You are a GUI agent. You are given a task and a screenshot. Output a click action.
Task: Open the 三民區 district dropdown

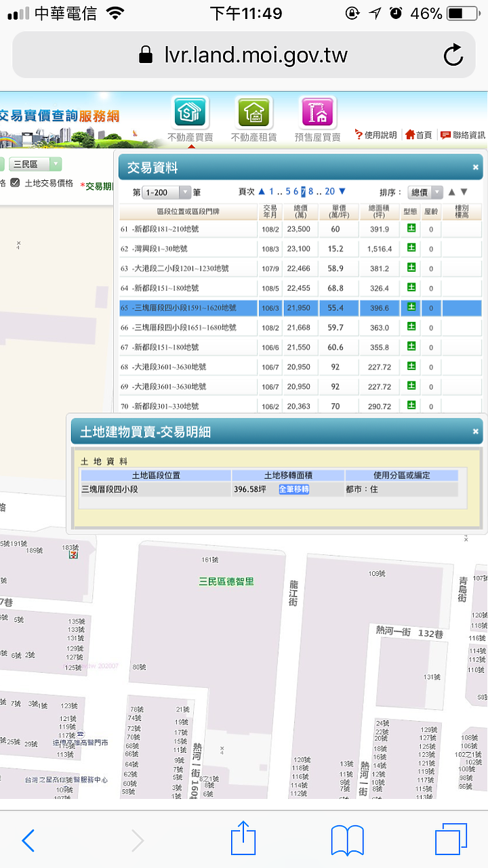pyautogui.click(x=35, y=164)
